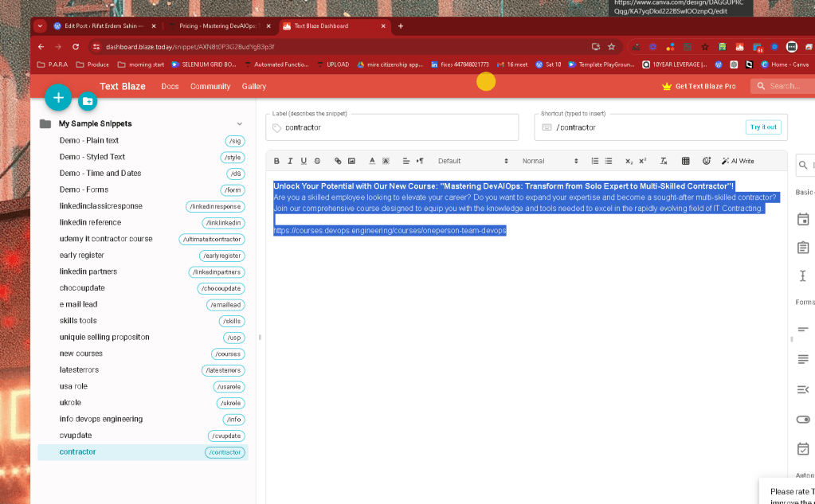Open the Community menu item
Image resolution: width=815 pixels, height=504 pixels.
pyautogui.click(x=210, y=86)
